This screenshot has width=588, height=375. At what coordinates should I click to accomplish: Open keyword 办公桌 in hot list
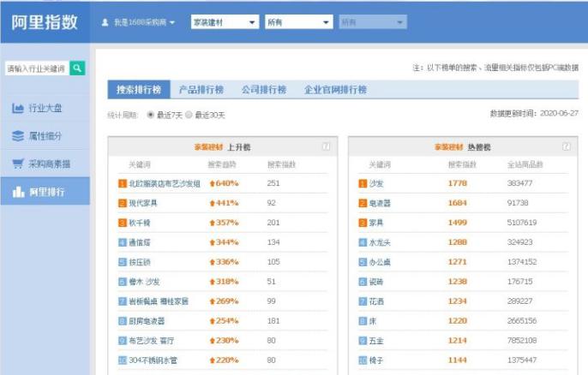[380, 262]
